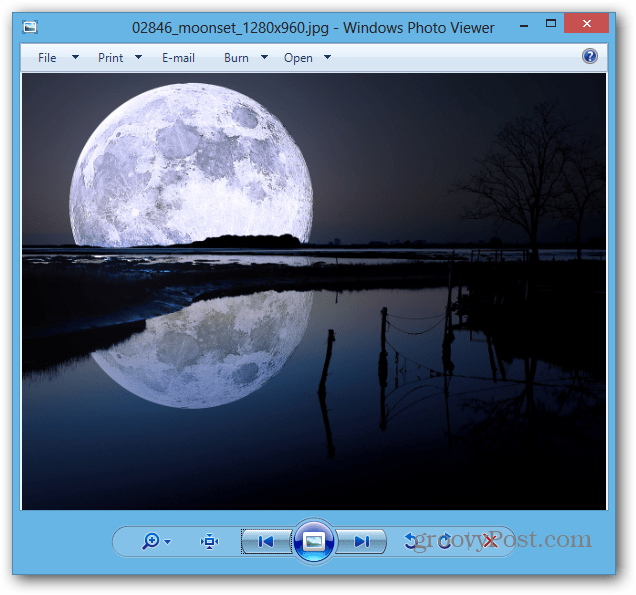636x595 pixels.
Task: Maximize the Photo Viewer window
Action: pos(551,24)
